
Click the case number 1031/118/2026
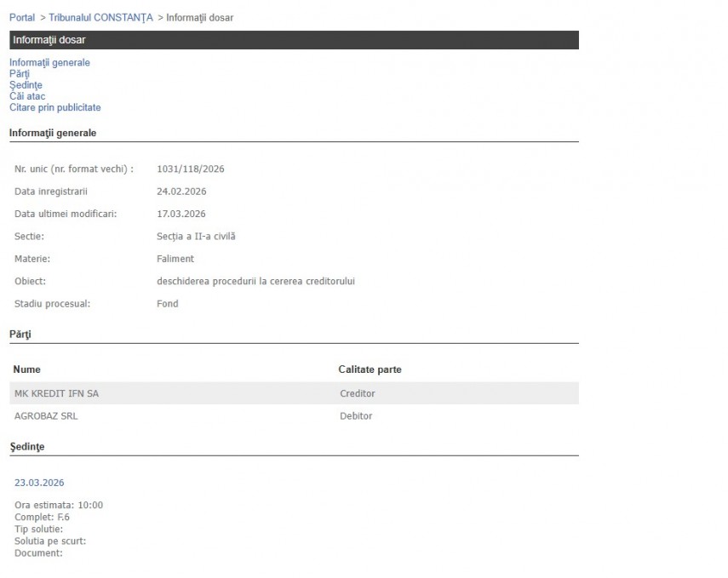[x=191, y=169]
